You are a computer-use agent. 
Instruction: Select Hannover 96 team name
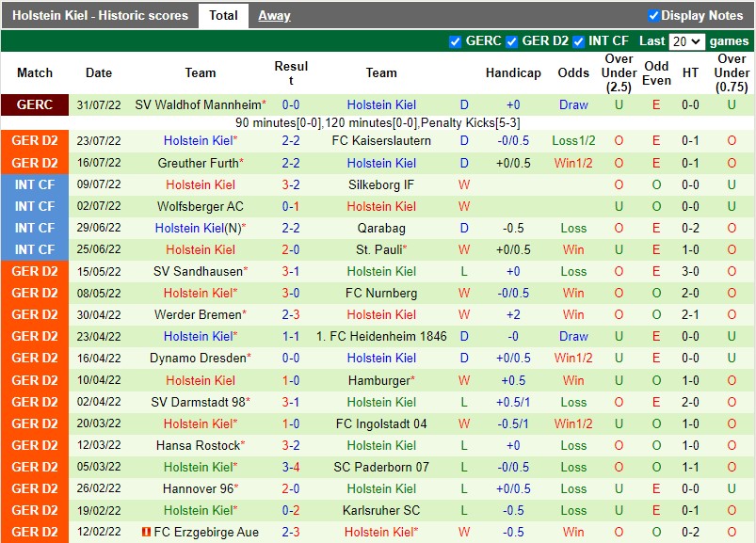click(x=198, y=488)
